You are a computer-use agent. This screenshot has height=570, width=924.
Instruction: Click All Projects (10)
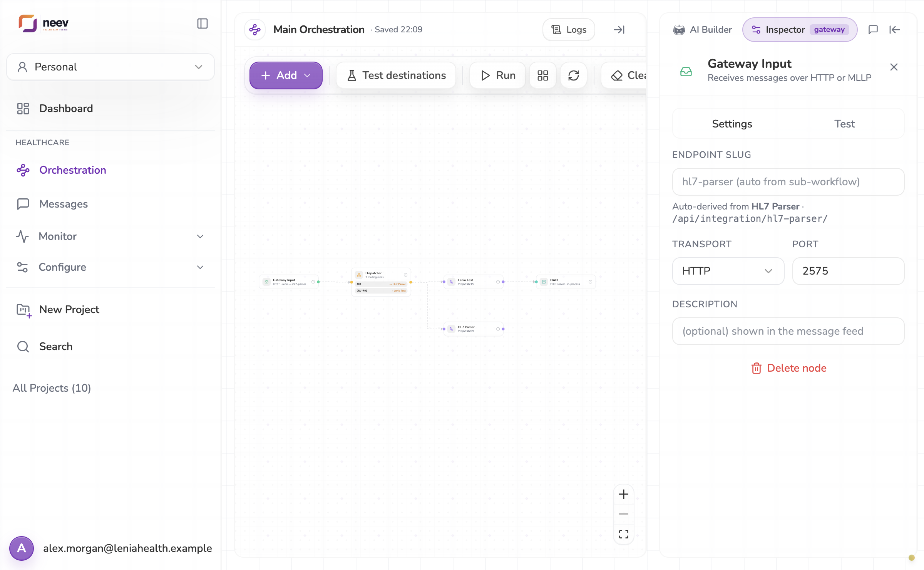pos(52,388)
